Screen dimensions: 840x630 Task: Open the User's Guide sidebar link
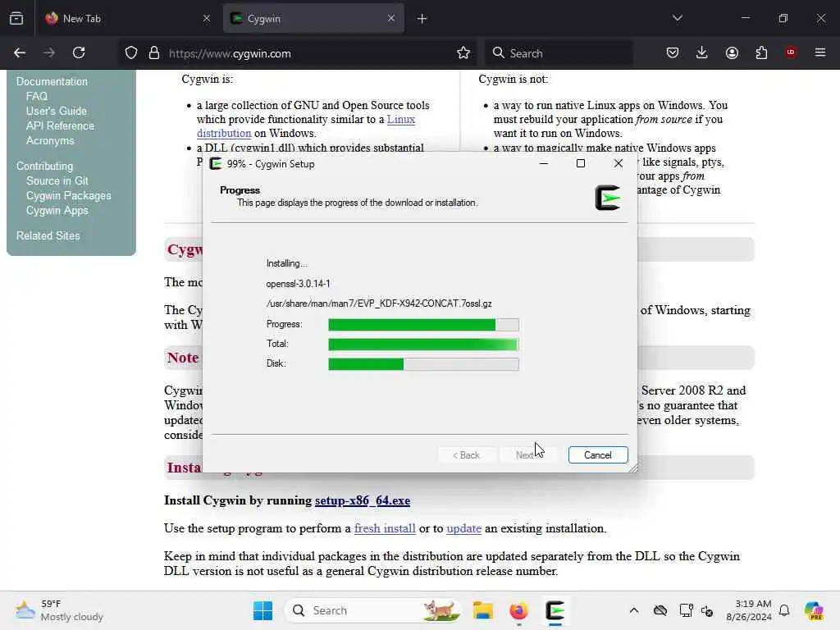click(x=57, y=111)
